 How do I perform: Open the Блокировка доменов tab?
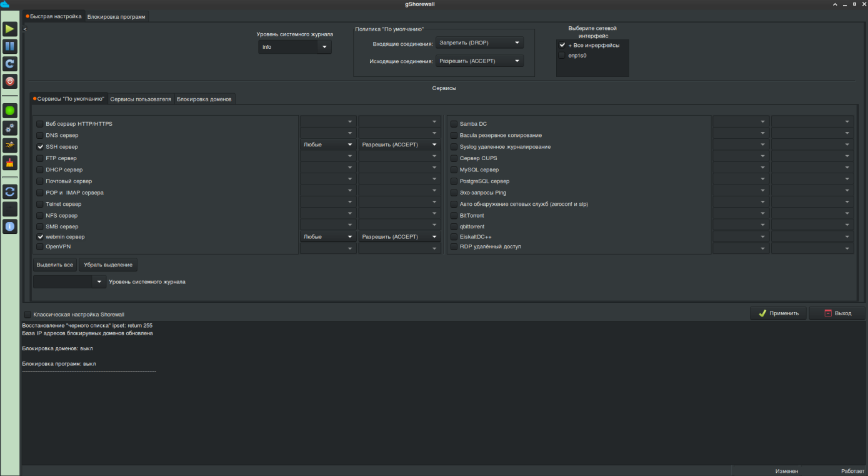pos(204,99)
